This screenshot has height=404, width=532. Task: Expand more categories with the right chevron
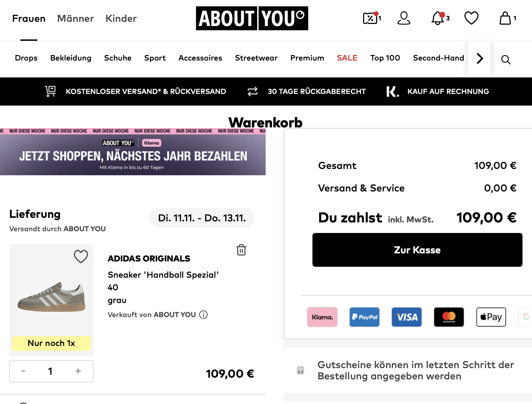(x=479, y=59)
